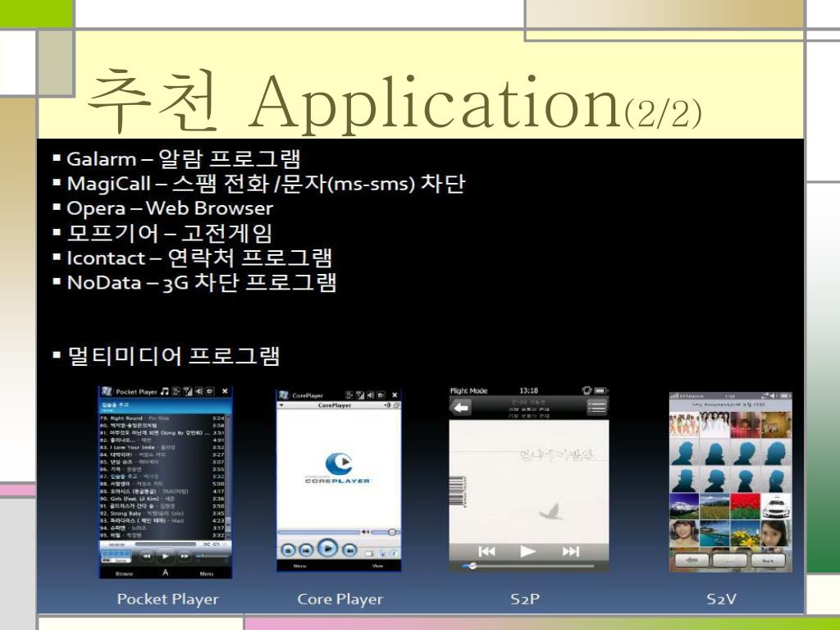
Task: Open the silhouette with hat thumbnail in S2V
Action: (684, 481)
